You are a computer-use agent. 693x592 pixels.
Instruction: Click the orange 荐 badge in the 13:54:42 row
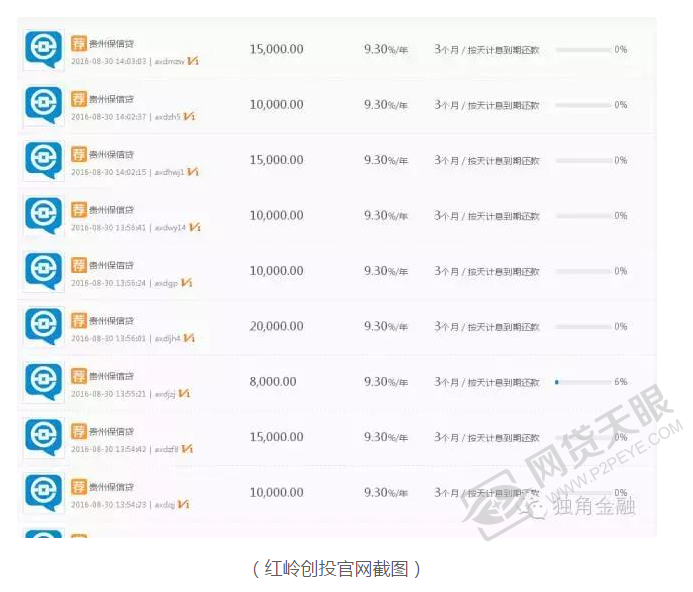(x=79, y=431)
